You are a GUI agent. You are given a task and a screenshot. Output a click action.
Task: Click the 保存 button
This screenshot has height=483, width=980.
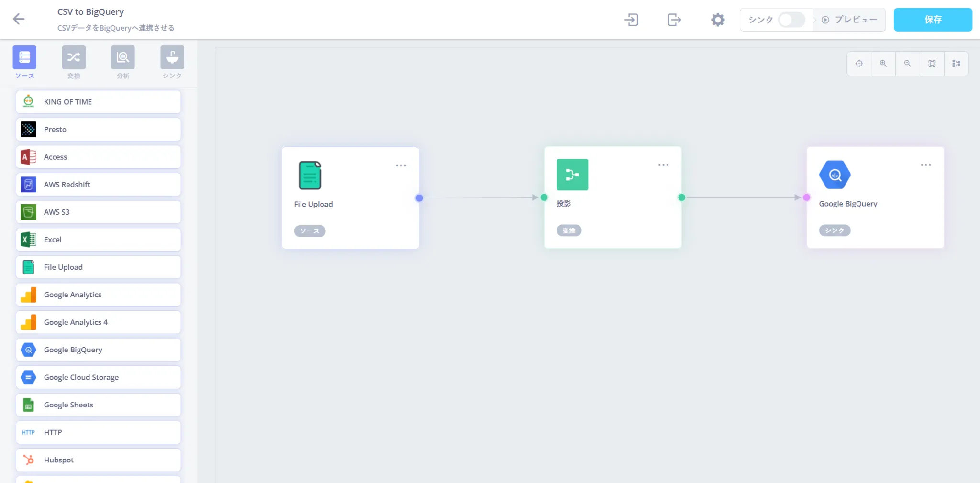[x=933, y=20]
